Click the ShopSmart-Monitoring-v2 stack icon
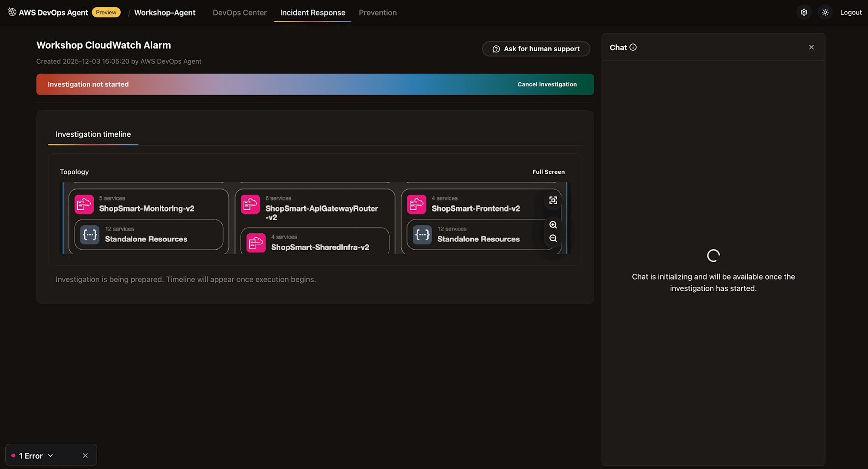 (84, 204)
